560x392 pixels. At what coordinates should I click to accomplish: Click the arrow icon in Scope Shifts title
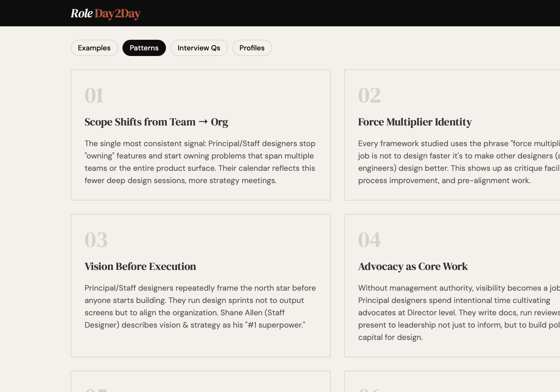(203, 122)
